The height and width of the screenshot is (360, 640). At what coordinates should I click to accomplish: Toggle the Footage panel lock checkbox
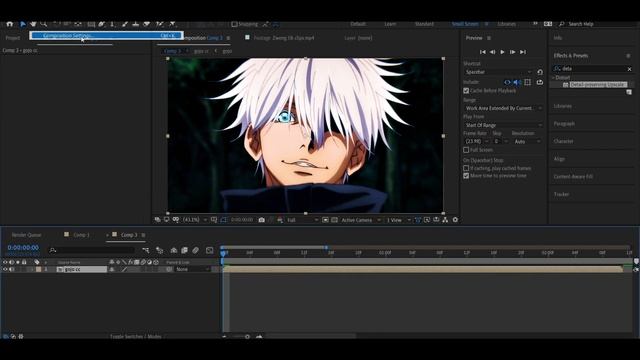click(x=247, y=38)
